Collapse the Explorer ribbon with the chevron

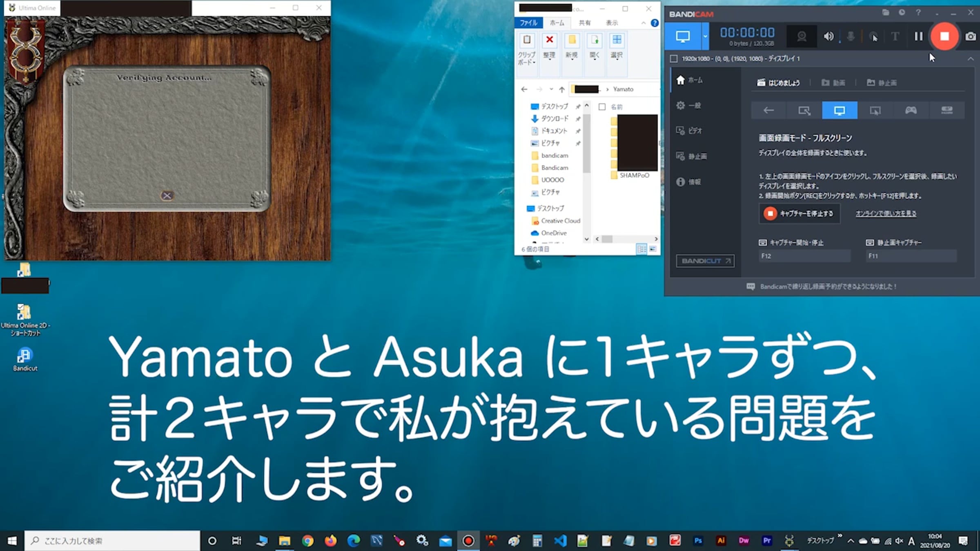click(644, 23)
